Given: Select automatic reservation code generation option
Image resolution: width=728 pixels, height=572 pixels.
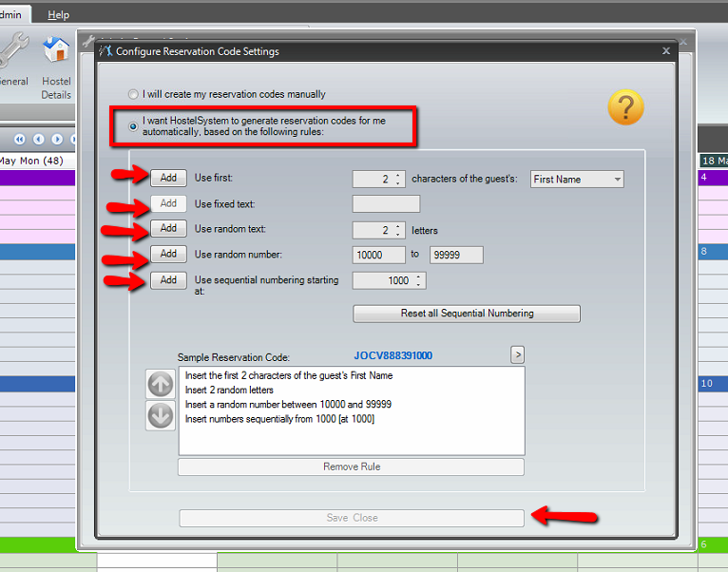Looking at the screenshot, I should pyautogui.click(x=133, y=126).
